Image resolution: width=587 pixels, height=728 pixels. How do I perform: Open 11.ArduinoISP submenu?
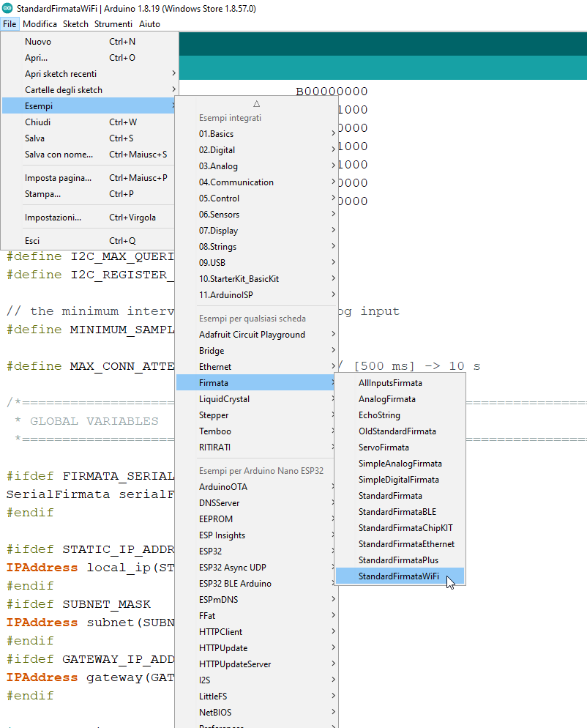pos(257,295)
